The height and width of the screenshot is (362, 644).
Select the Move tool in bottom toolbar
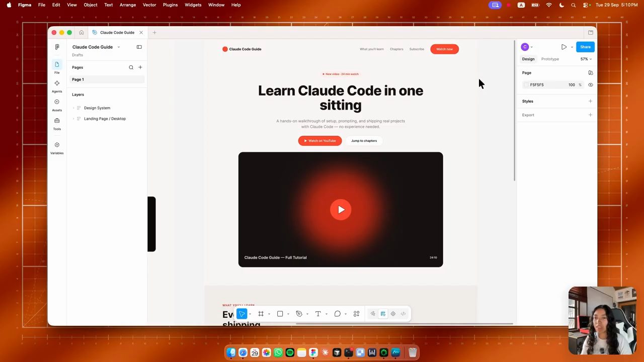point(242,314)
